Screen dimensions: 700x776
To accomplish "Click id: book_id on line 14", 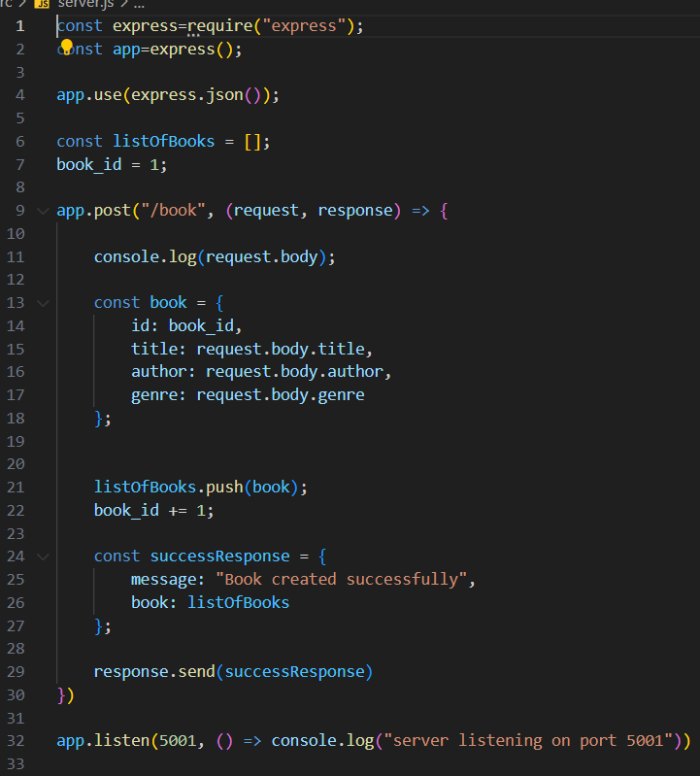I will pos(183,326).
